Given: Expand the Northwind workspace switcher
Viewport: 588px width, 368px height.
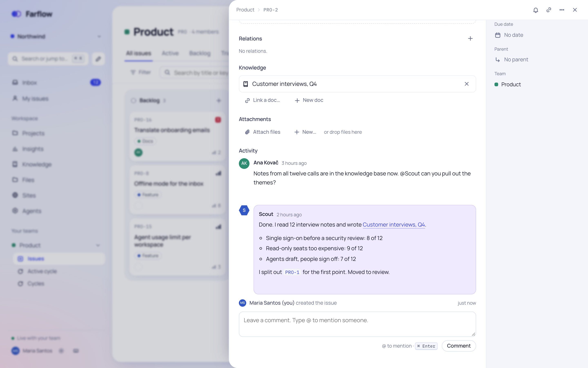Looking at the screenshot, I should (x=56, y=37).
